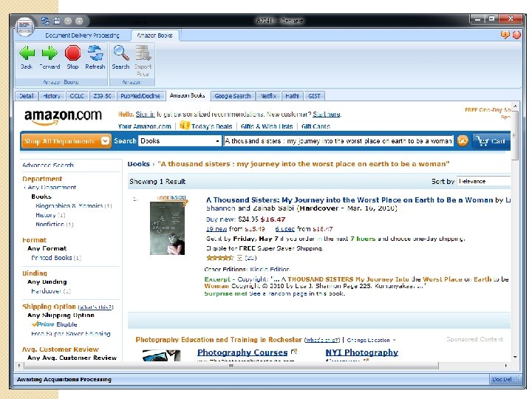Viewport: 532px width, 399px height.
Task: Open the GIST tab
Action: coord(314,96)
